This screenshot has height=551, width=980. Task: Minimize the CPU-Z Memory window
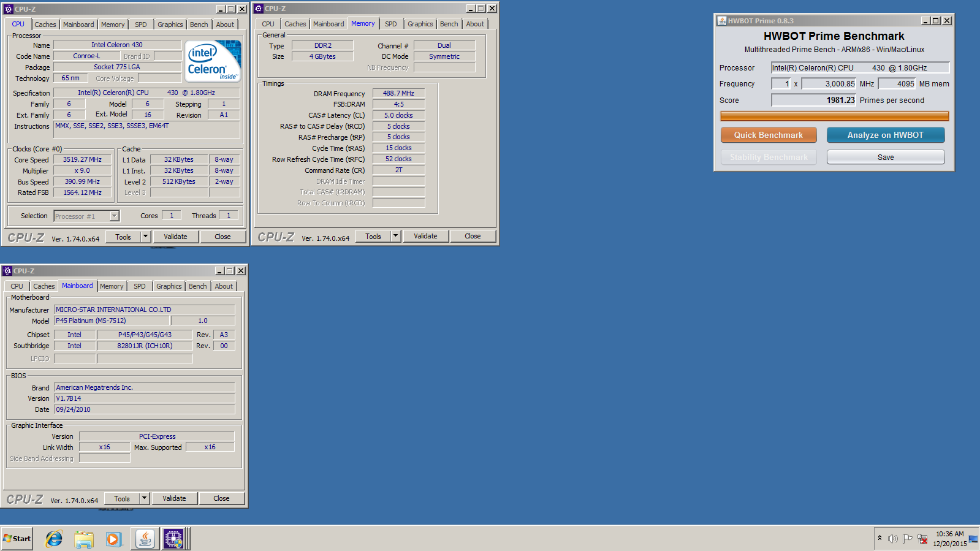click(x=471, y=9)
